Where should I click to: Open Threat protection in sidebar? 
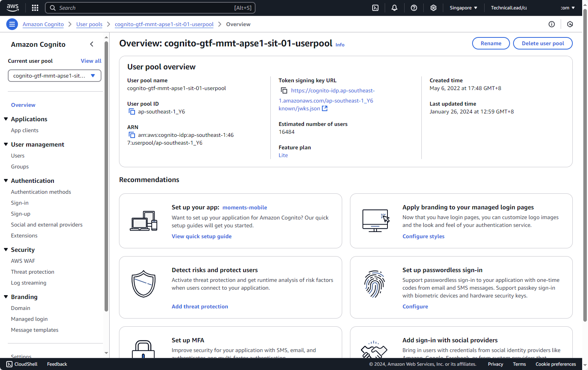(x=32, y=272)
